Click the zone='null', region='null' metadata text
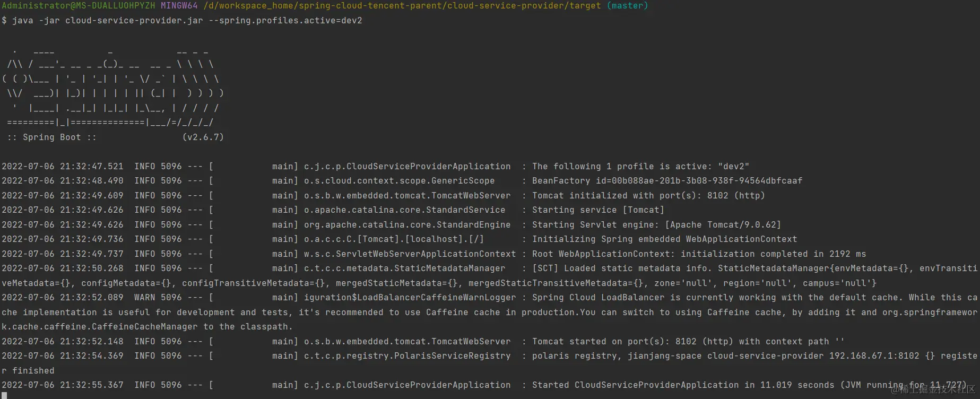 click(723, 283)
